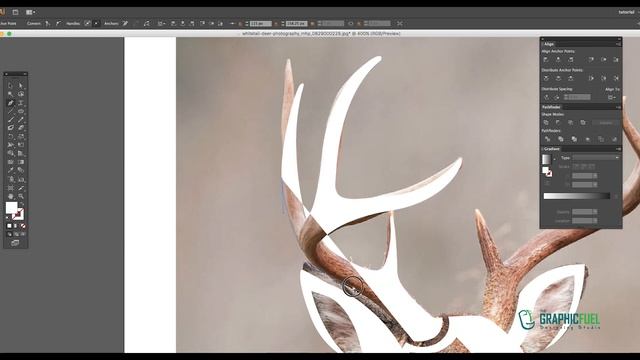Enable Draw Normal mode
Viewport: 640px width, 360px height.
pos(9,234)
